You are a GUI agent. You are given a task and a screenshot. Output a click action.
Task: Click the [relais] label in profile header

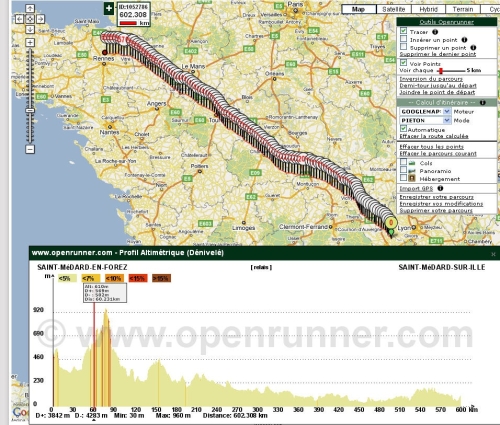point(261,267)
